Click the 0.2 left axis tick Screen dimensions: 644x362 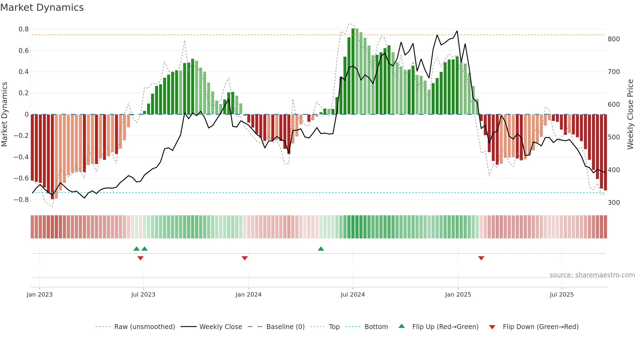click(24, 93)
